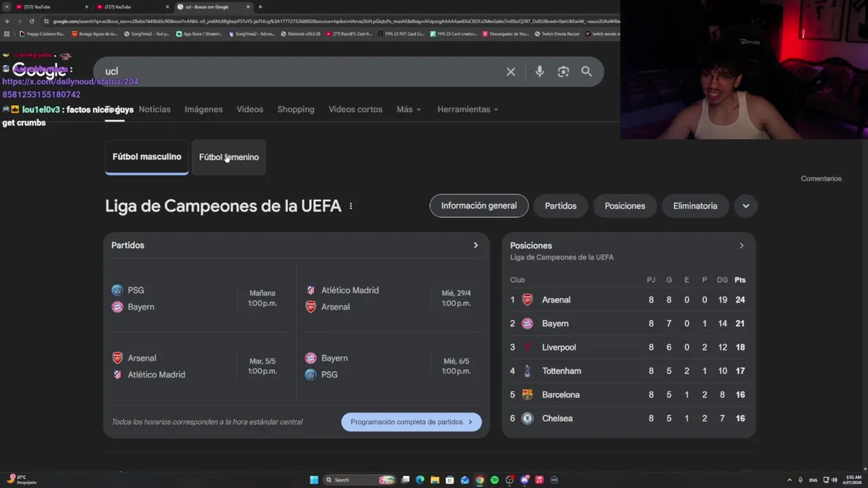The height and width of the screenshot is (488, 868).
Task: Expand more category chips with the down arrow
Action: point(746,206)
